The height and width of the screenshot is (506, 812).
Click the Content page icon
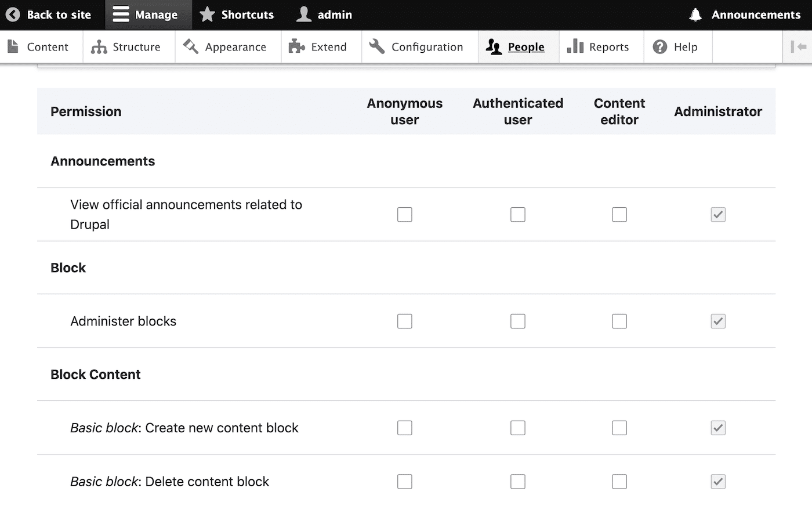[x=13, y=46]
